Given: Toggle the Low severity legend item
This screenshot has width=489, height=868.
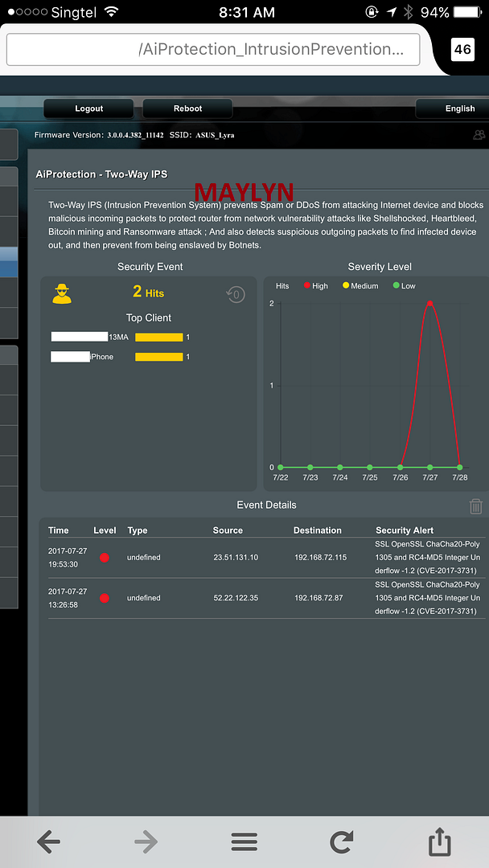Looking at the screenshot, I should (402, 286).
